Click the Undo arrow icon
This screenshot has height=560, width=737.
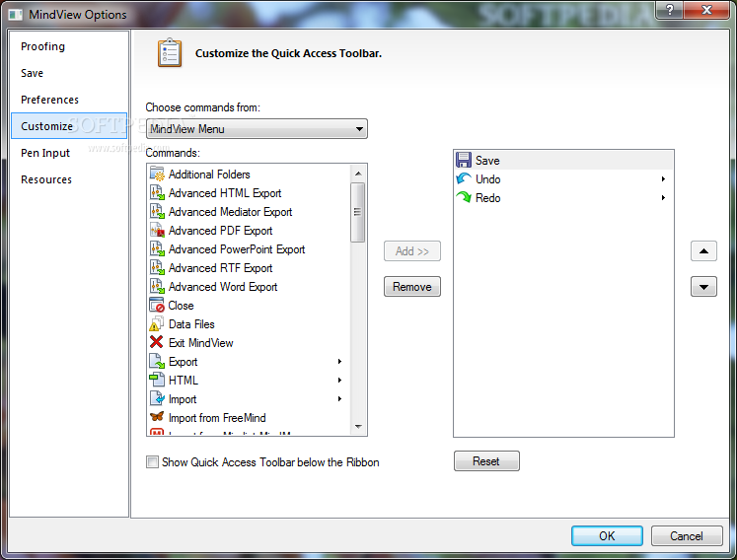464,178
